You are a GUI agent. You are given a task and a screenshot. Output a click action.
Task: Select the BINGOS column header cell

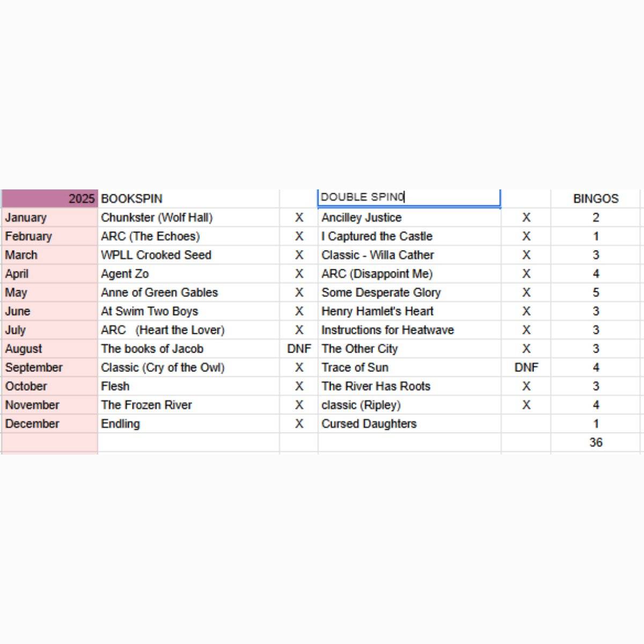(596, 199)
